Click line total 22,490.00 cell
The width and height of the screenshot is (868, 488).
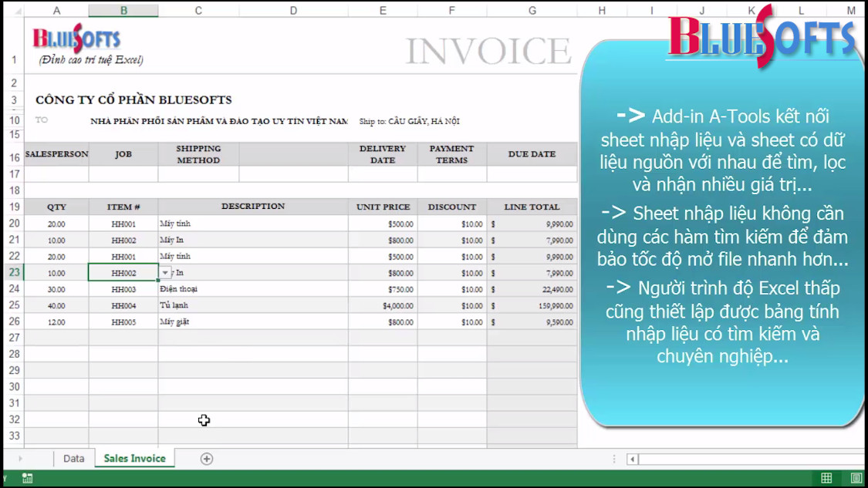pos(532,289)
